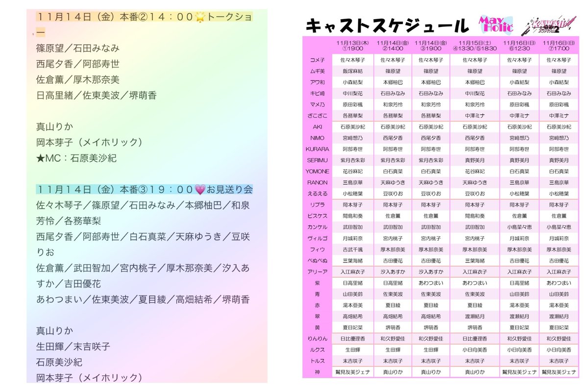Viewport: 588px width, 392px height.
Task: Click the 11月13日(木) ①19:00 column header
Action: pyautogui.click(x=352, y=45)
